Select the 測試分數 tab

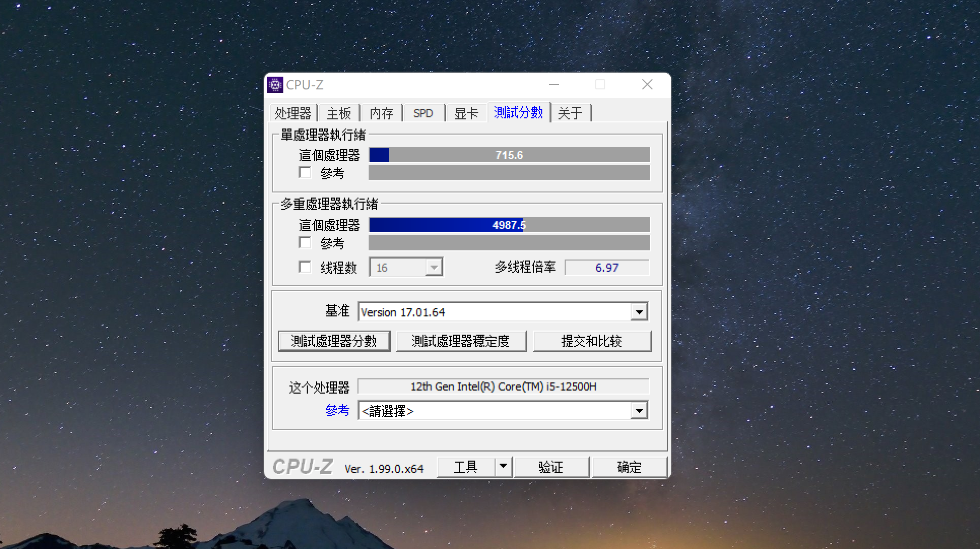click(518, 112)
